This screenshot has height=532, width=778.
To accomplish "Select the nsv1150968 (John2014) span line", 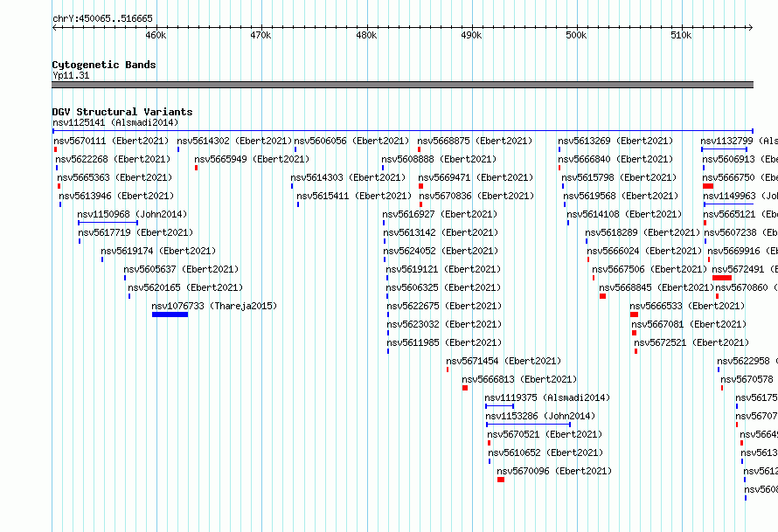I will pos(108,223).
